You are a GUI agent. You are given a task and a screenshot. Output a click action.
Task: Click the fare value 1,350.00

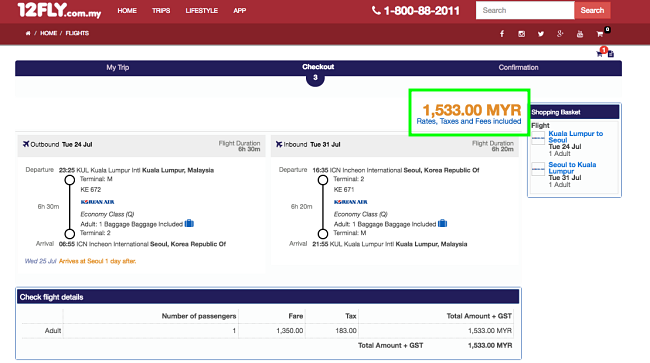pos(290,331)
